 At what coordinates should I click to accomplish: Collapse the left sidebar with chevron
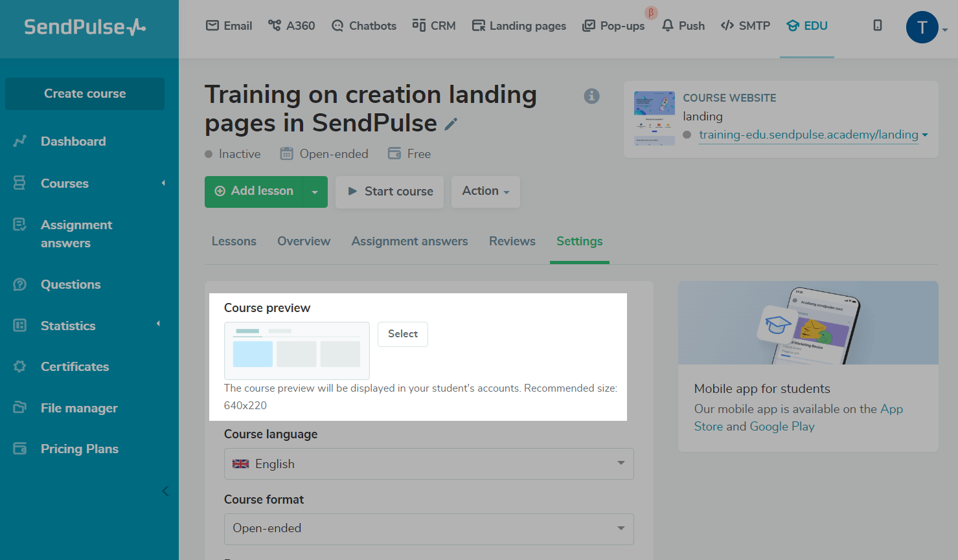(x=165, y=491)
